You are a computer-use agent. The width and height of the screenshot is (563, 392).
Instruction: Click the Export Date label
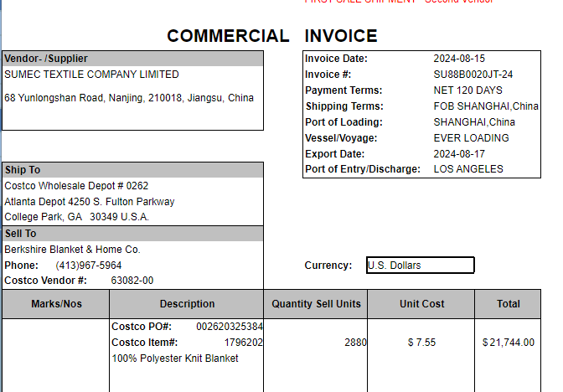(x=334, y=154)
